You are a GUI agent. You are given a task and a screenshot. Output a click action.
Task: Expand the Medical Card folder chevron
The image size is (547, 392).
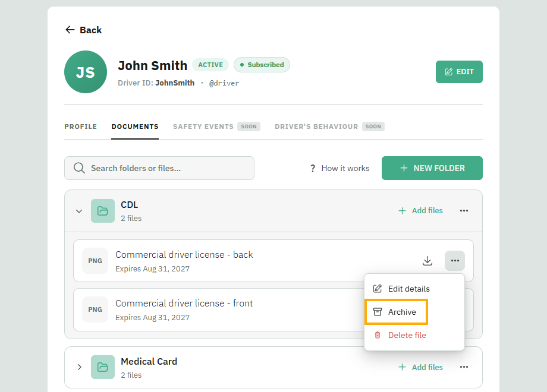click(79, 367)
